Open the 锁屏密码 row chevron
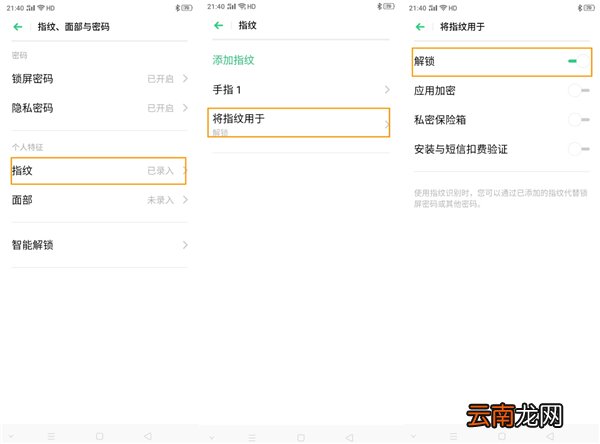The width and height of the screenshot is (600, 444). click(x=185, y=79)
